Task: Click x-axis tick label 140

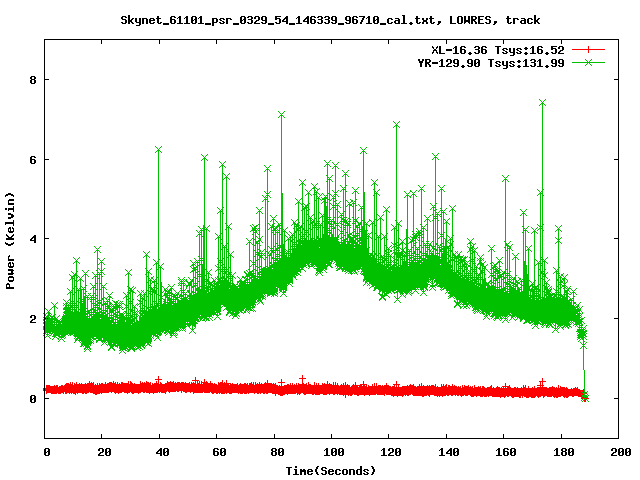Action: 447,453
